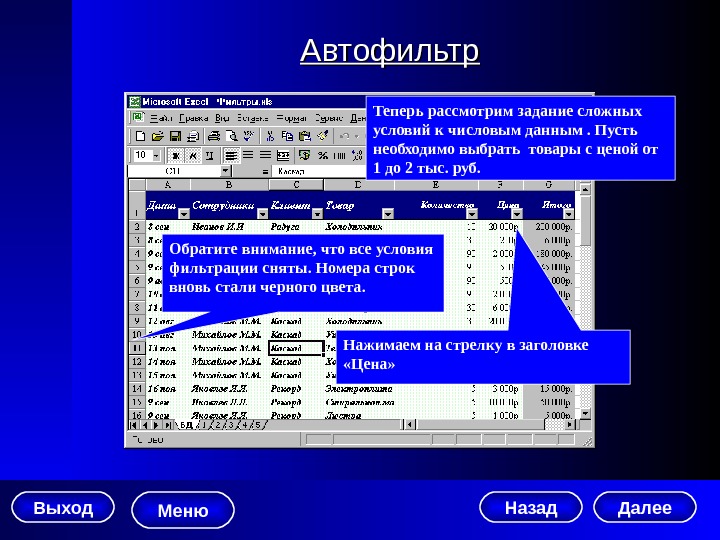Click the Paste clipboard icon
The image size is (720, 540).
[x=305, y=136]
